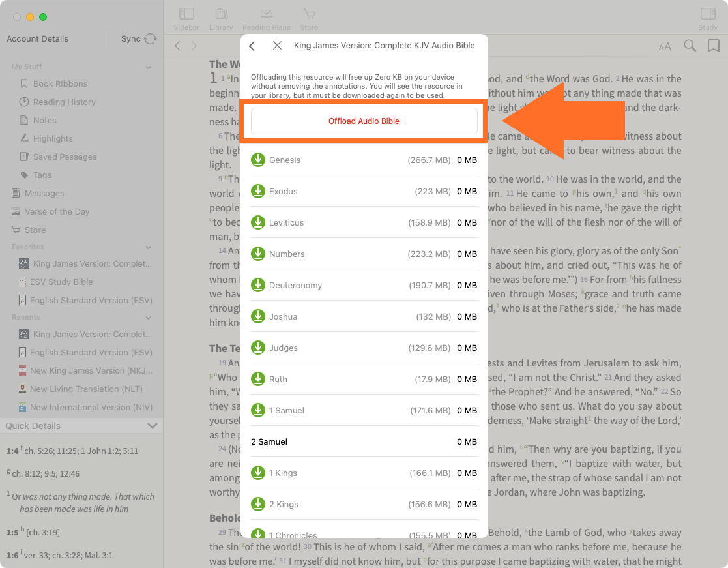The height and width of the screenshot is (568, 728).
Task: Close the KJV Audio Bible dialog
Action: [x=277, y=45]
